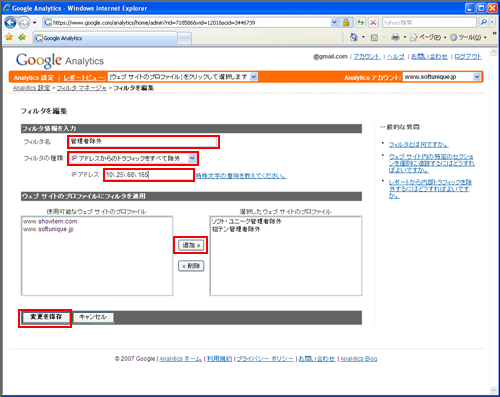The width and height of the screenshot is (500, 397).
Task: Open the アカウント link
Action: pyautogui.click(x=367, y=57)
